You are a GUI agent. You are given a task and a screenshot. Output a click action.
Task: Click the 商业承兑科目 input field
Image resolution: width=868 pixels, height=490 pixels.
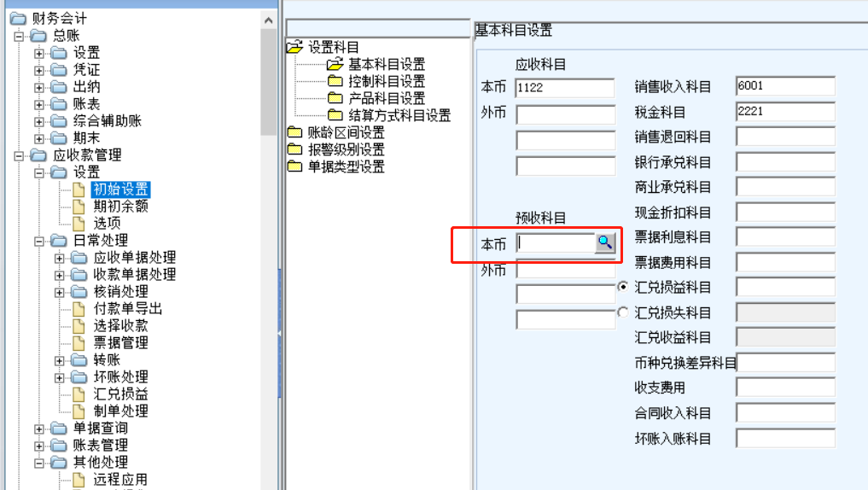pyautogui.click(x=785, y=187)
